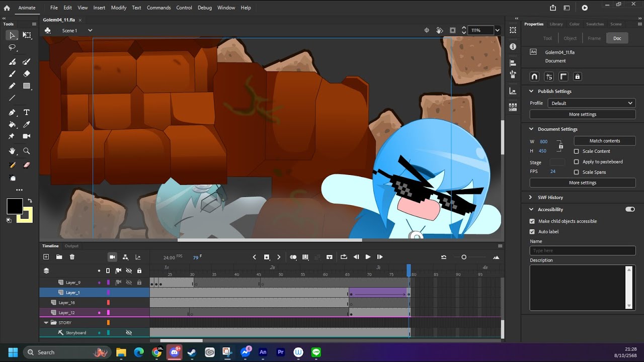Image resolution: width=644 pixels, height=362 pixels.
Task: Toggle Onion Skin in timeline
Action: point(293,257)
